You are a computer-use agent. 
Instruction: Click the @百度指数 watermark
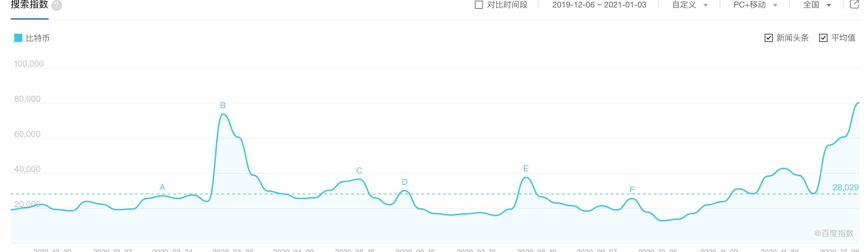tap(834, 233)
